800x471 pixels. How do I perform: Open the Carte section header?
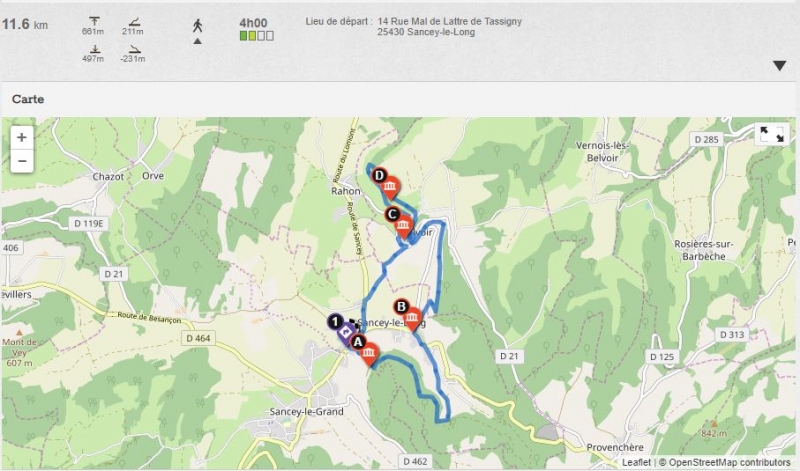pyautogui.click(x=28, y=99)
